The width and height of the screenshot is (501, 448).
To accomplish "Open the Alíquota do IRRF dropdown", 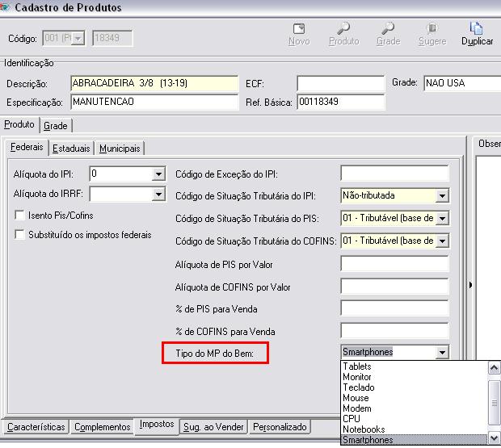I will (158, 195).
